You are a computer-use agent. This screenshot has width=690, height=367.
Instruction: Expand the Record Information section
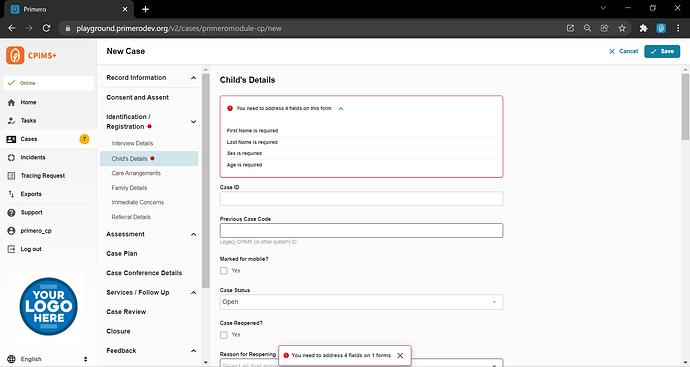[193, 78]
